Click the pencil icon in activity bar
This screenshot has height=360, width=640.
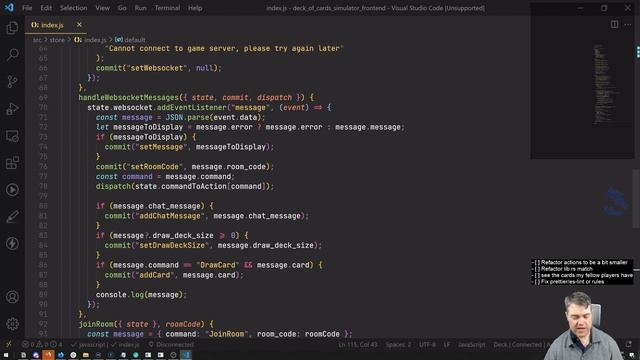[12, 217]
